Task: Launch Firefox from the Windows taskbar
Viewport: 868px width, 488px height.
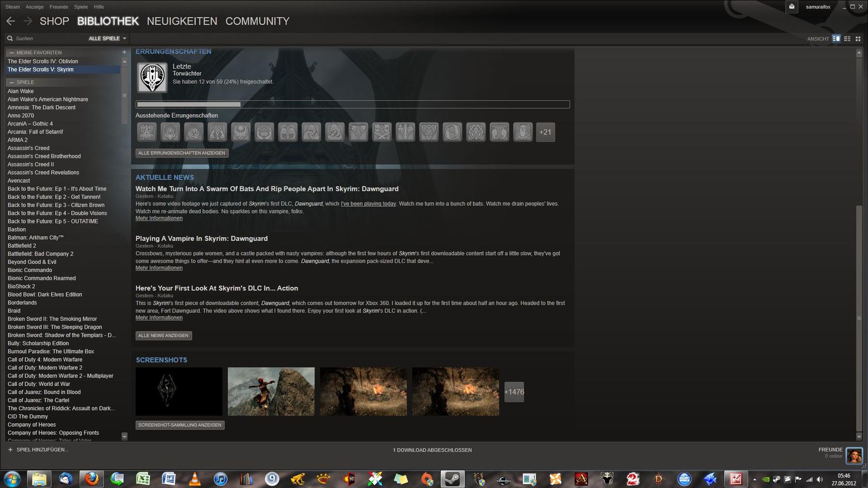Action: point(91,479)
